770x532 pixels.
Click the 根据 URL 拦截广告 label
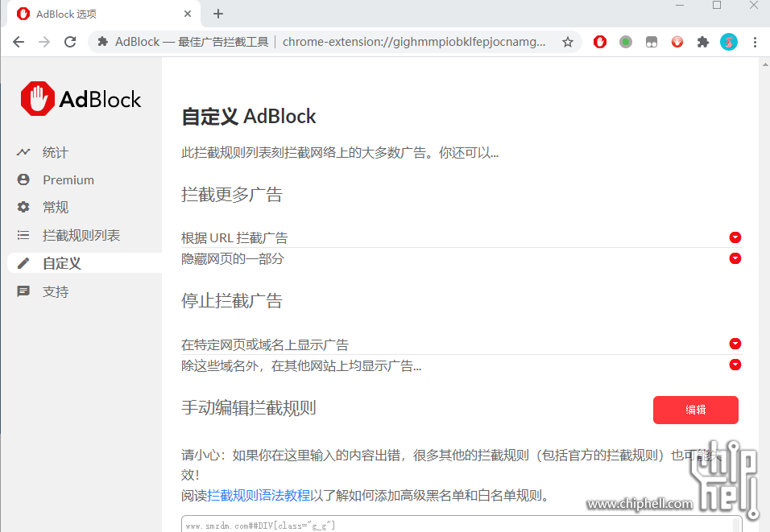(234, 238)
